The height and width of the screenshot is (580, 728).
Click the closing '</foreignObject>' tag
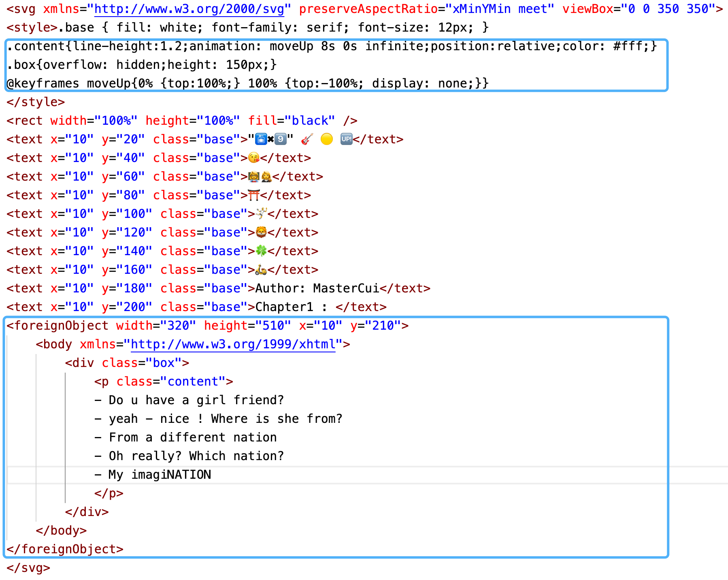(65, 549)
